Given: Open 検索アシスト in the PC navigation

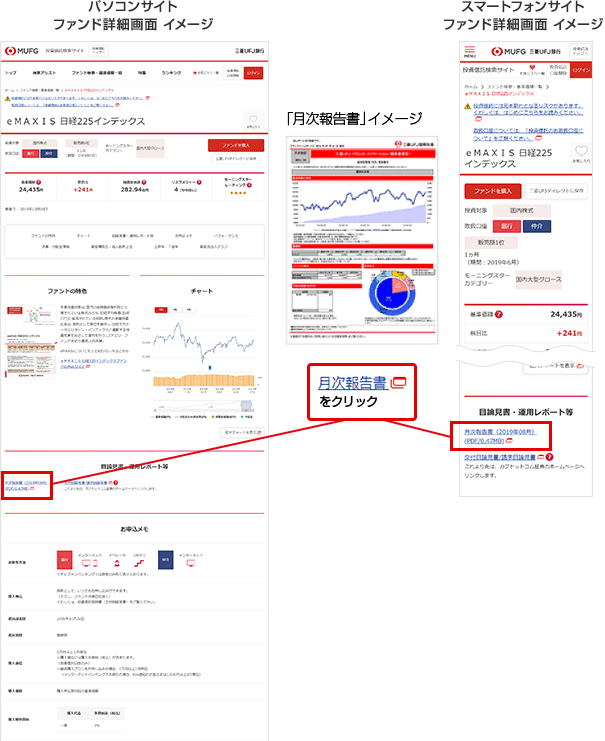Looking at the screenshot, I should [x=44, y=73].
